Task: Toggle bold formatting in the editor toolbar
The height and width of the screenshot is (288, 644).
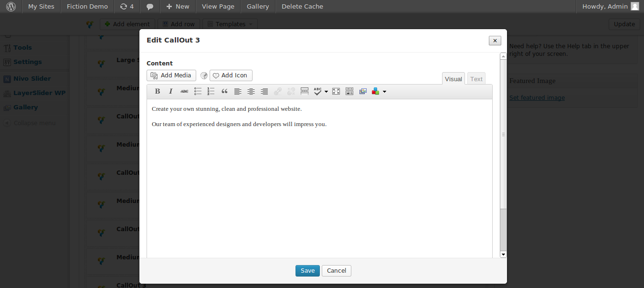Action: pyautogui.click(x=158, y=91)
